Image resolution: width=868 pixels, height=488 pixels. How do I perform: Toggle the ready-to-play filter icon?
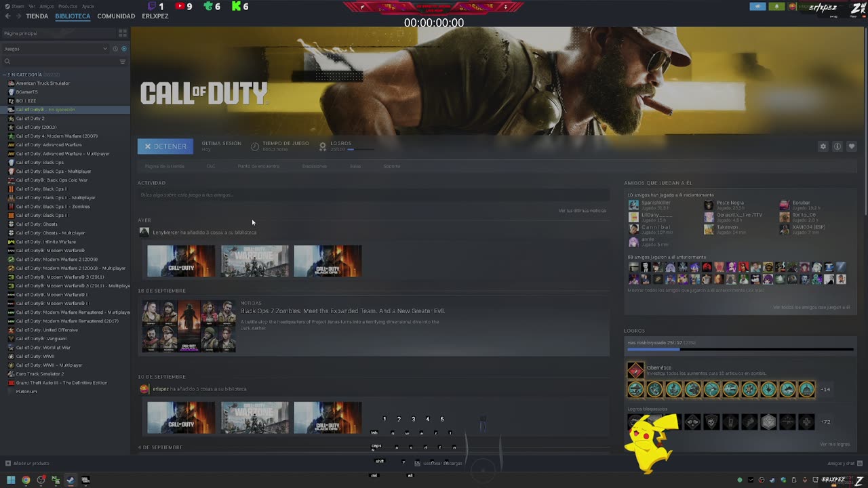(123, 49)
